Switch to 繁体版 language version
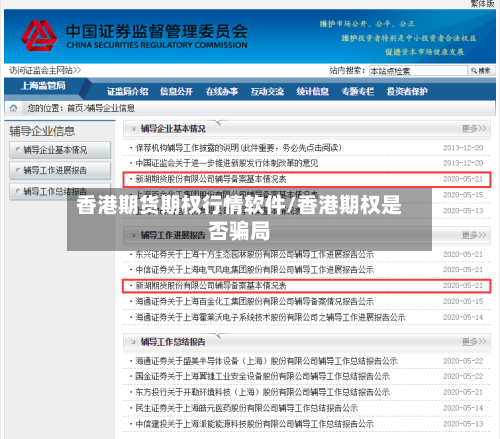 (x=482, y=4)
